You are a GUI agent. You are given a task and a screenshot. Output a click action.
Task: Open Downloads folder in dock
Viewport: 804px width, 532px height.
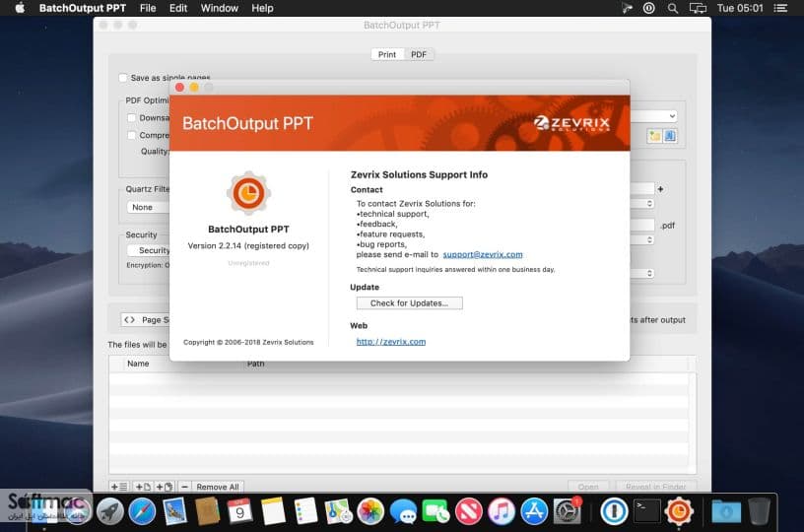click(725, 511)
